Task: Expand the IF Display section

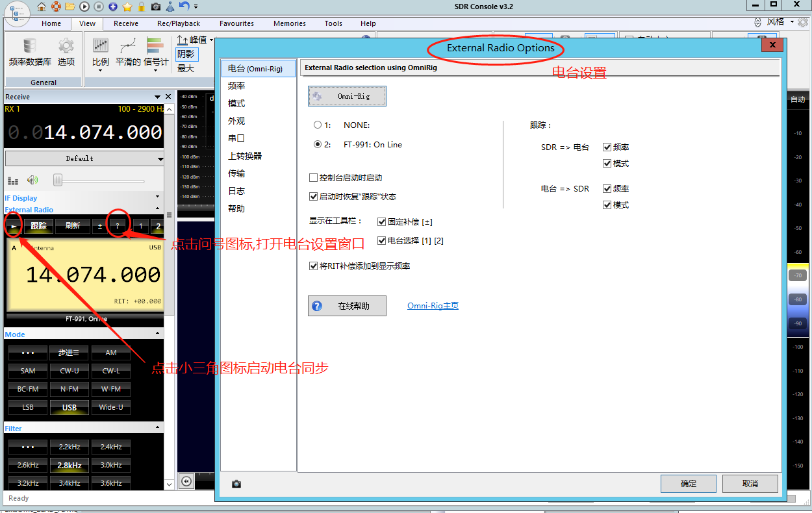Action: pyautogui.click(x=157, y=197)
